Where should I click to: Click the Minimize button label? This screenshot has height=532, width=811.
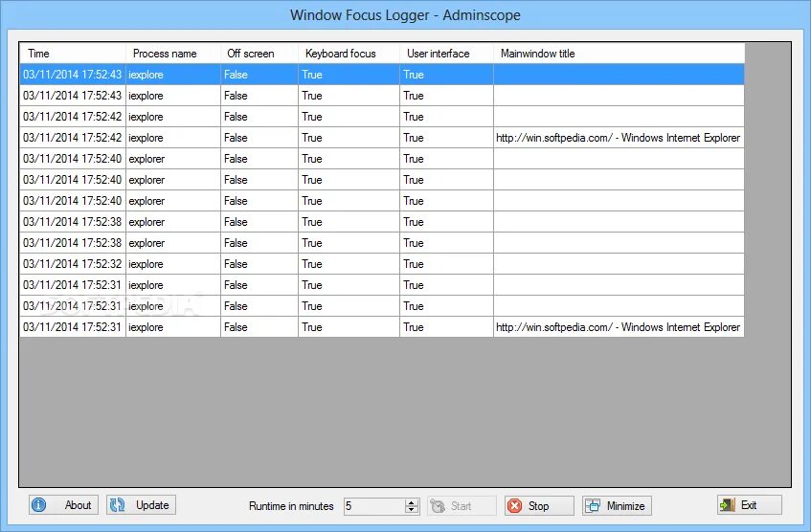[625, 505]
